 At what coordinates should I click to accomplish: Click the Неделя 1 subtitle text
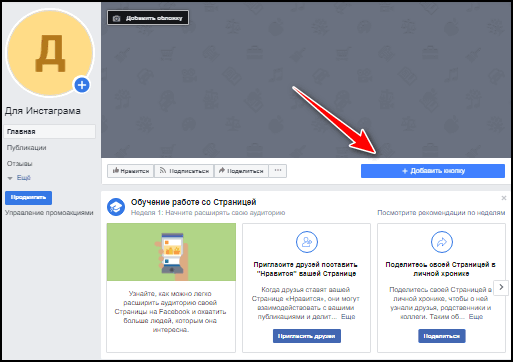208,213
